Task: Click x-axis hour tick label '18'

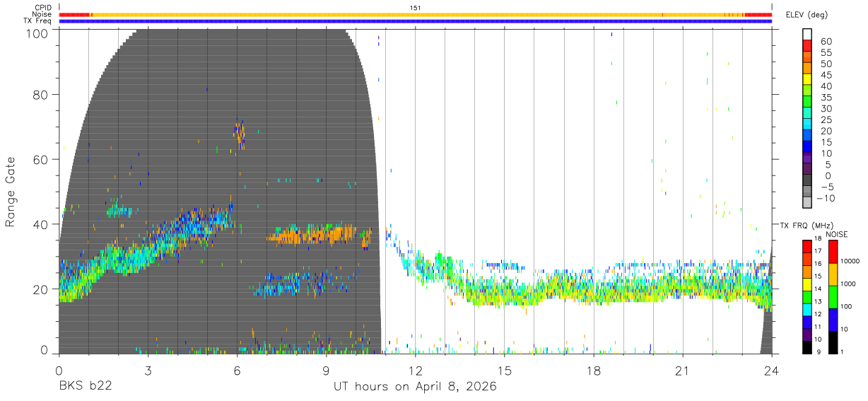Action: (x=593, y=370)
